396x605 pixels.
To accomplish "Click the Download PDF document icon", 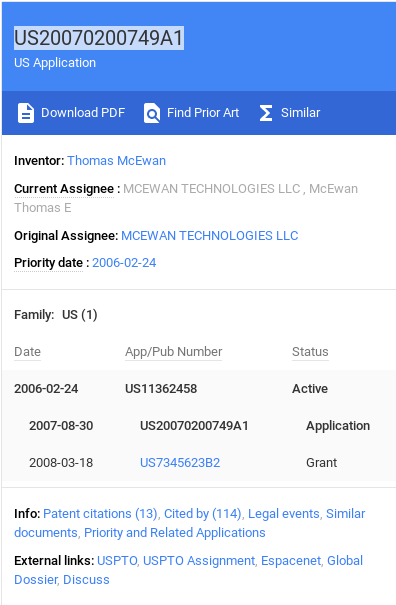I will [x=26, y=113].
